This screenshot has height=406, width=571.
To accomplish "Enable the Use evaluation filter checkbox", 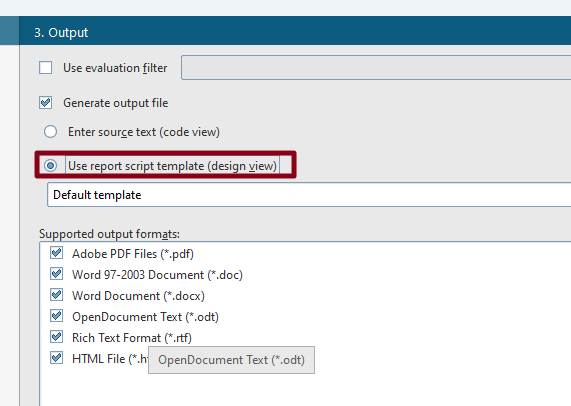I will coord(46,68).
